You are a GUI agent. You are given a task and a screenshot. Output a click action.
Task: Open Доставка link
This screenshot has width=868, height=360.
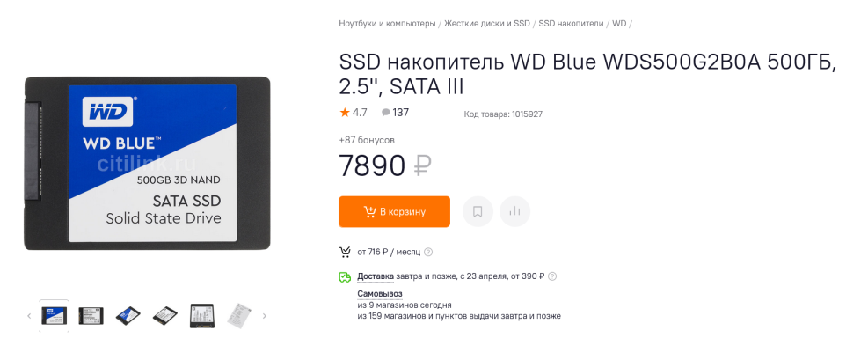(376, 276)
